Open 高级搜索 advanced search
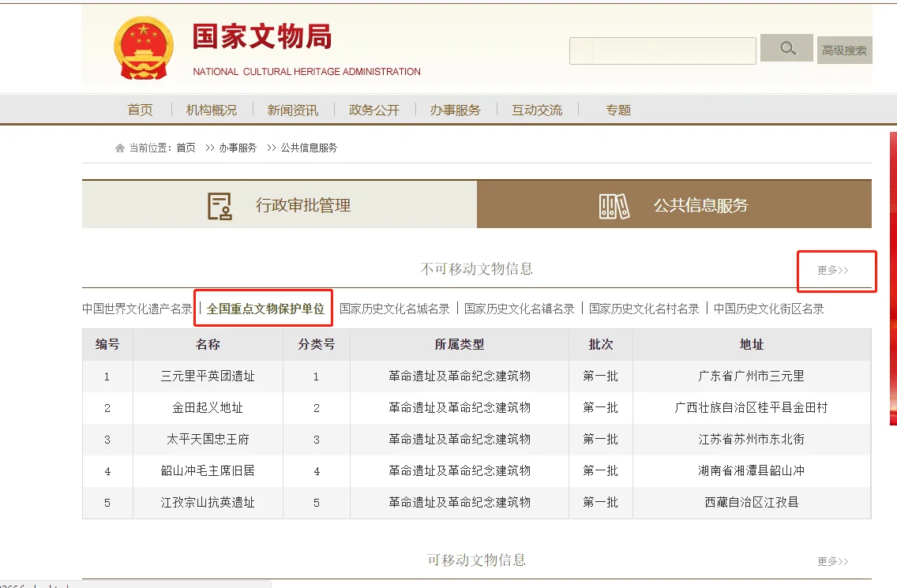The height and width of the screenshot is (588, 897). (844, 51)
